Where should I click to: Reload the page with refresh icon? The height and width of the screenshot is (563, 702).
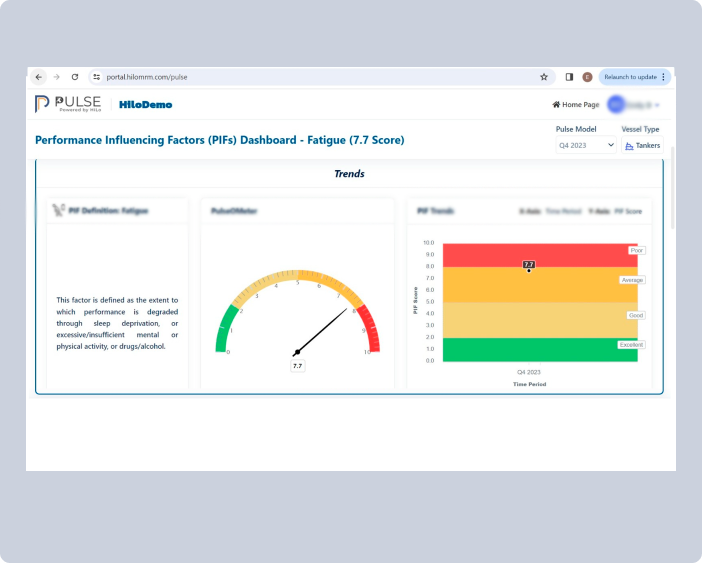coord(75,77)
